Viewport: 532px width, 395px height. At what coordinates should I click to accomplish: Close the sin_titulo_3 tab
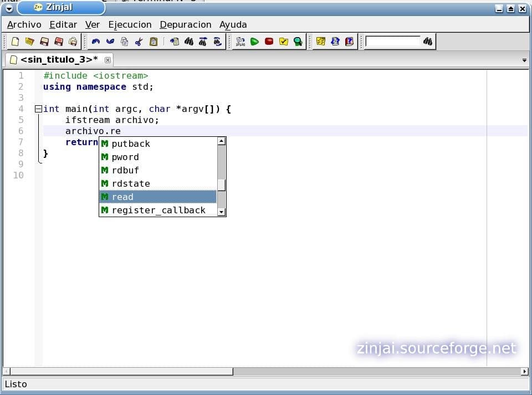click(x=108, y=60)
